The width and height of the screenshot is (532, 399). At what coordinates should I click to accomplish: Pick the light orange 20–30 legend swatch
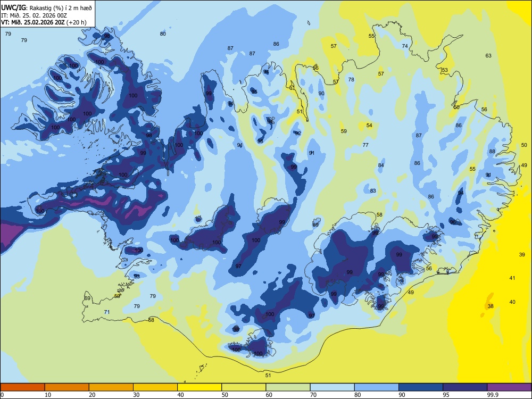(111, 387)
